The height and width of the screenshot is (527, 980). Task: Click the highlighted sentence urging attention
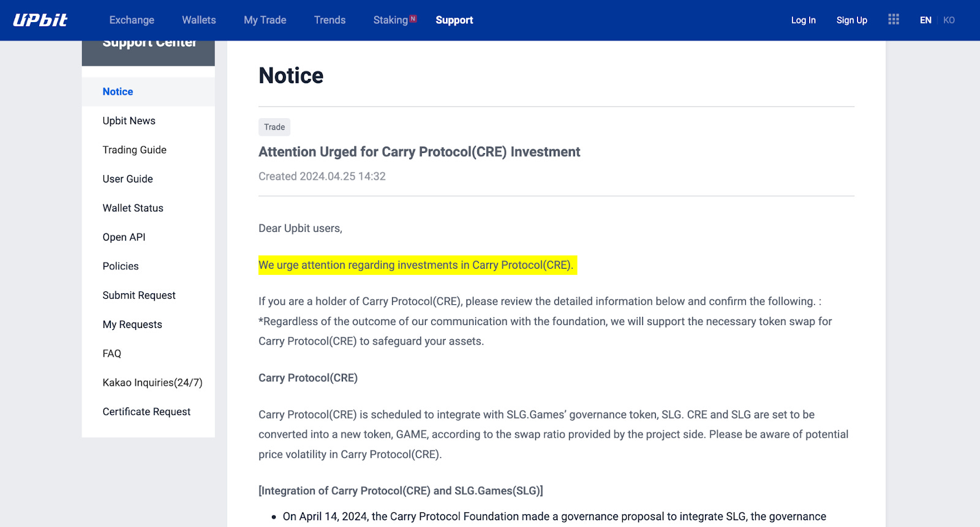[418, 265]
